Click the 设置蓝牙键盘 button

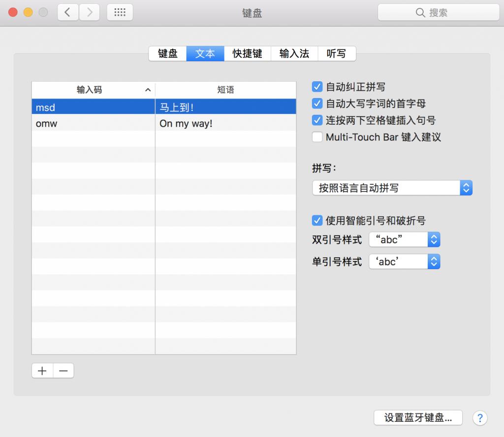(x=418, y=417)
